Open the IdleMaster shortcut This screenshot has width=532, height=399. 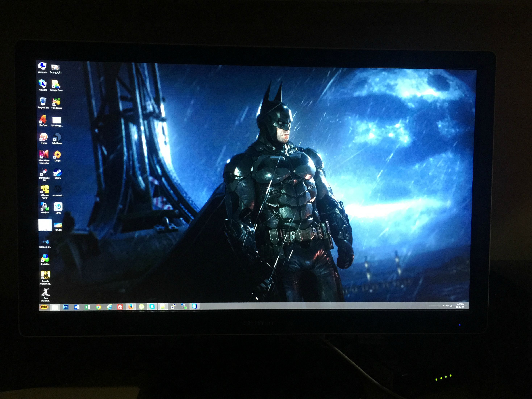point(57,139)
